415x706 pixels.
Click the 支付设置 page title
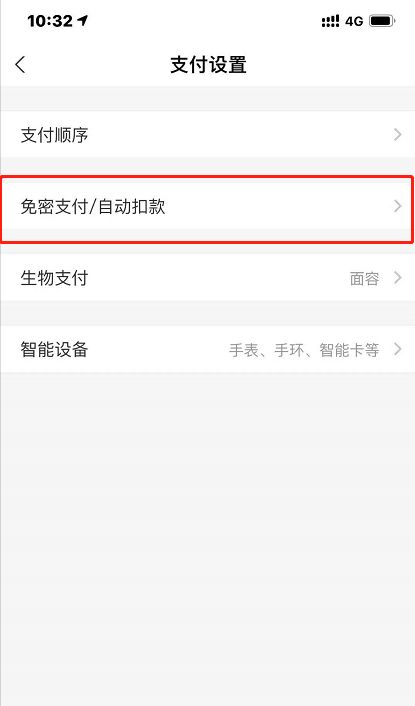(x=208, y=65)
